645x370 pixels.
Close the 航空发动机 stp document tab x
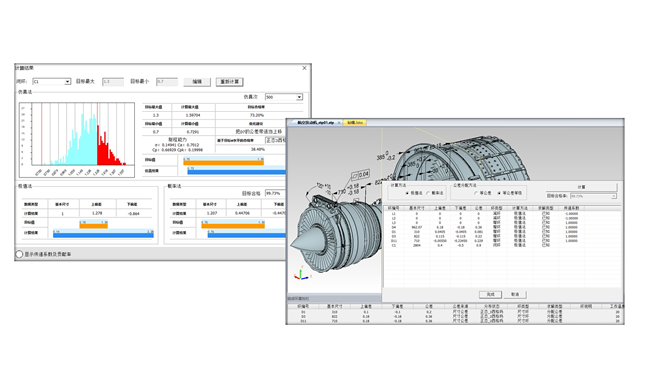click(x=339, y=123)
